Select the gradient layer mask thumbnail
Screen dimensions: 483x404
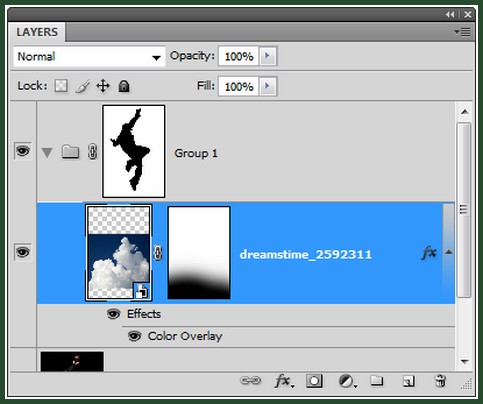click(x=199, y=252)
